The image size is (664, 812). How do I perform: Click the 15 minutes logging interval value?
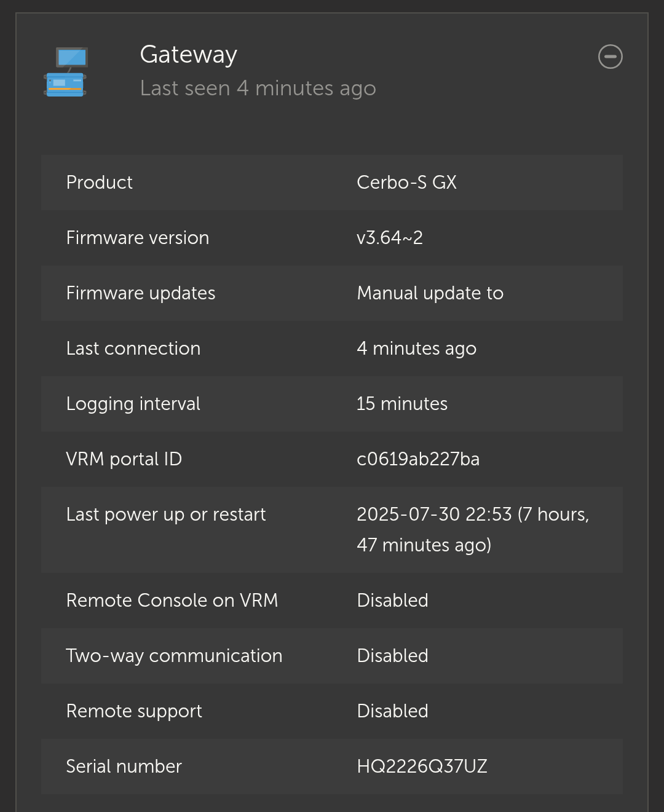point(401,404)
